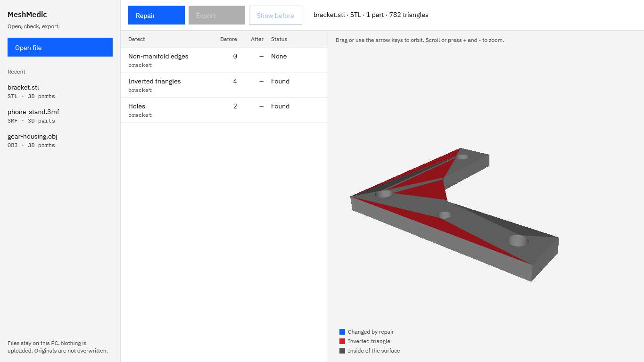Click the Before count 0 for Non-manifold edges

click(x=235, y=56)
